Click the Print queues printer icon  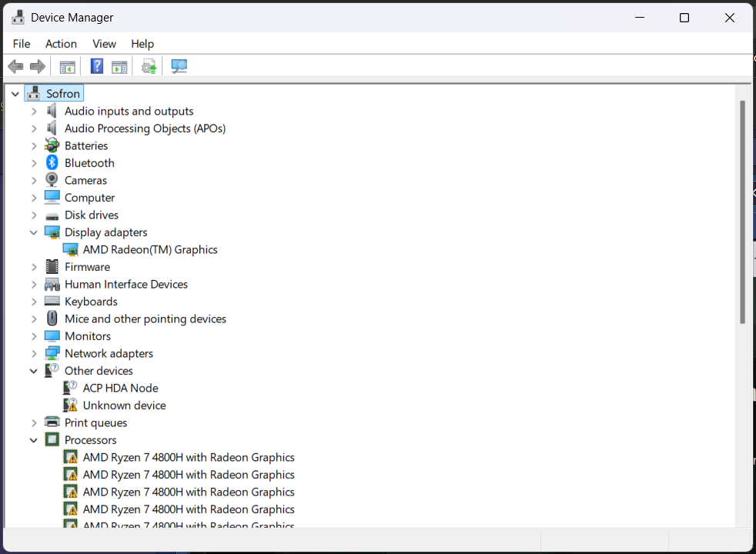(52, 422)
